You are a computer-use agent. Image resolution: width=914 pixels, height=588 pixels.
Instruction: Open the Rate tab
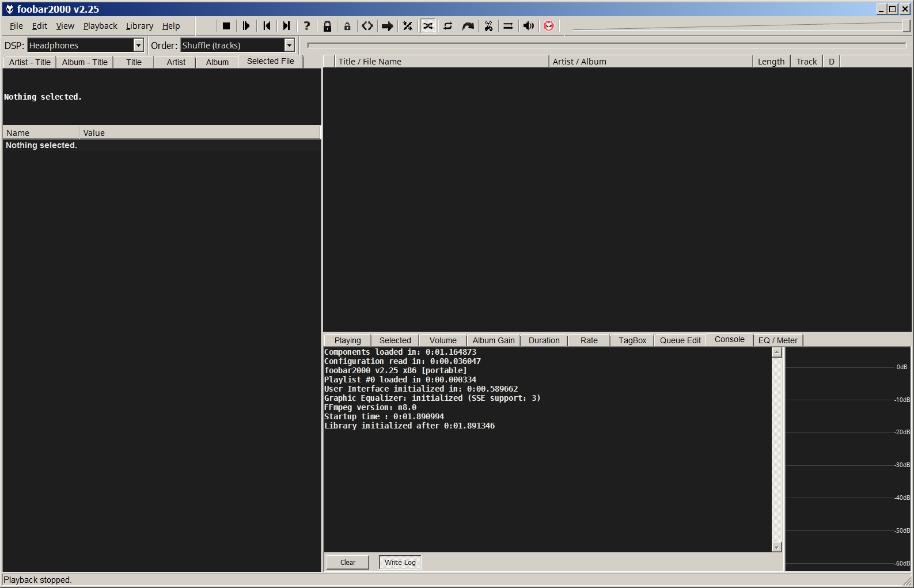[589, 340]
